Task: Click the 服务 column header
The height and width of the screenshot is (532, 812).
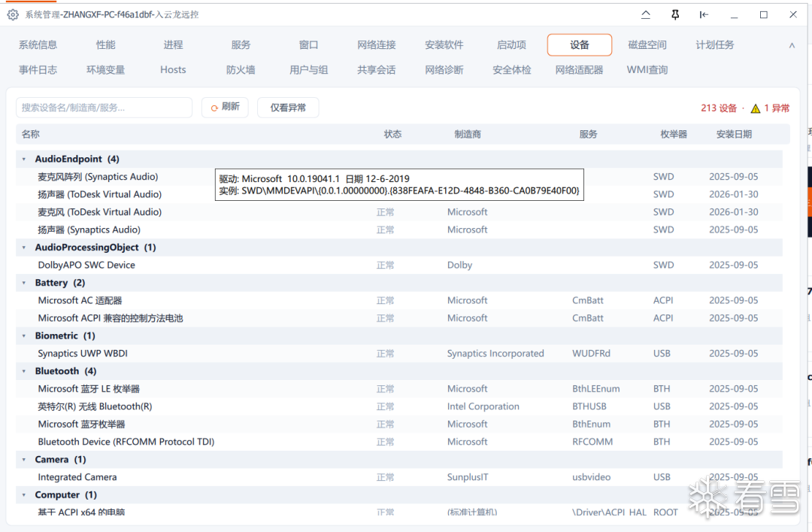Action: click(x=588, y=134)
